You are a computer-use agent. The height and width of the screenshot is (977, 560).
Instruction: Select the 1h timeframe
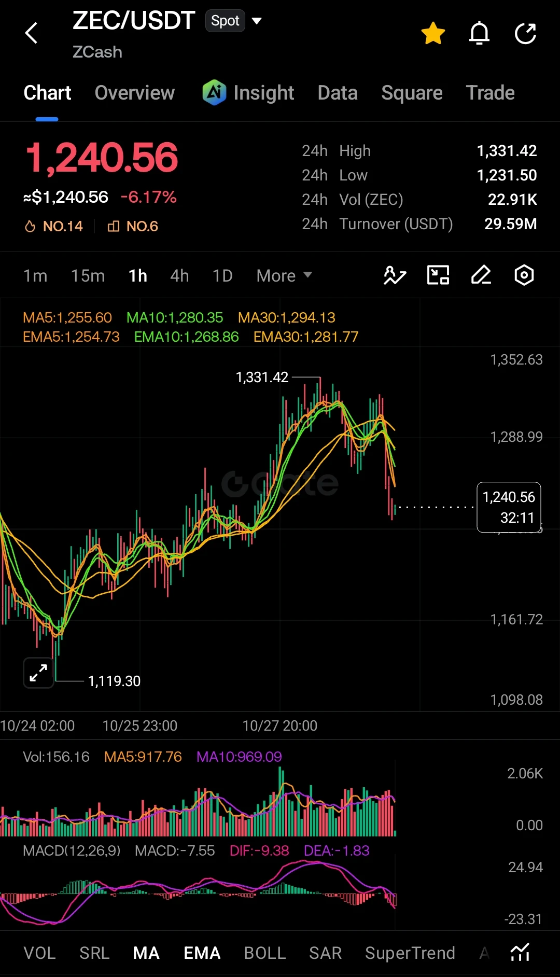tap(138, 275)
